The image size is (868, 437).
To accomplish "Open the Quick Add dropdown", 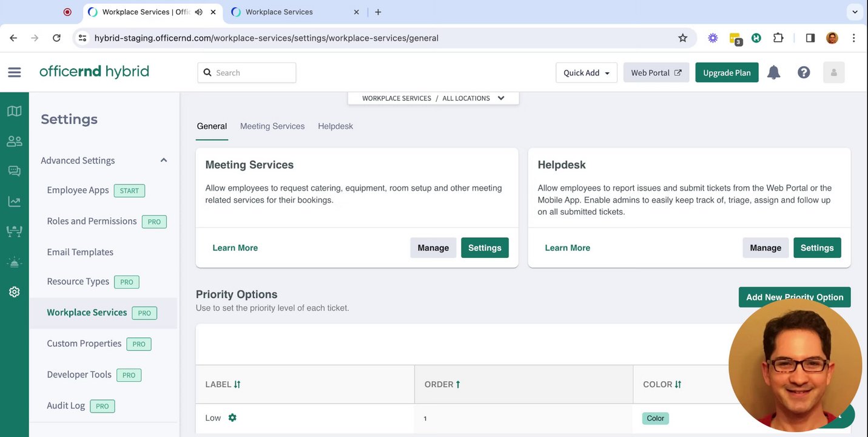I will pyautogui.click(x=586, y=73).
